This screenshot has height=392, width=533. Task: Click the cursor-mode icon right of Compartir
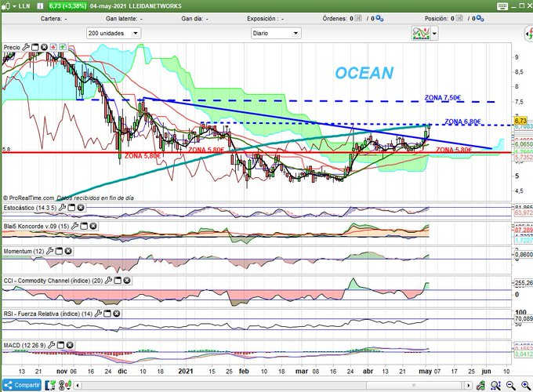50,386
